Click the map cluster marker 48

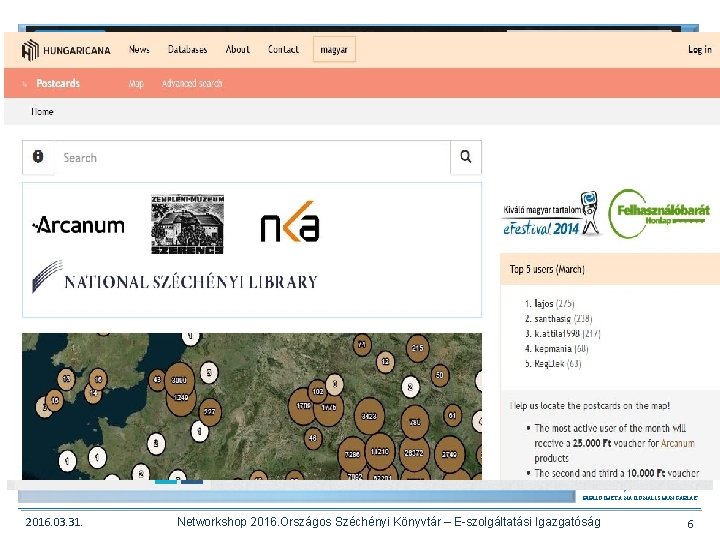point(313,438)
